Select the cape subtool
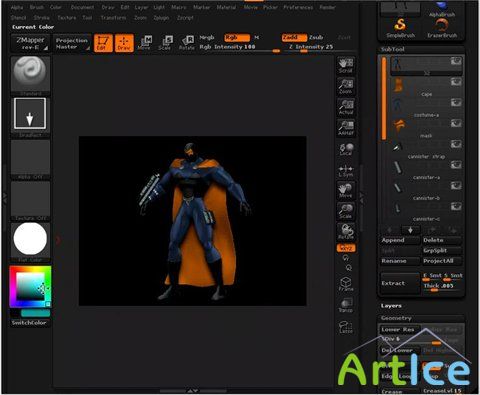Viewport: 480px width, 395px height. (x=426, y=86)
